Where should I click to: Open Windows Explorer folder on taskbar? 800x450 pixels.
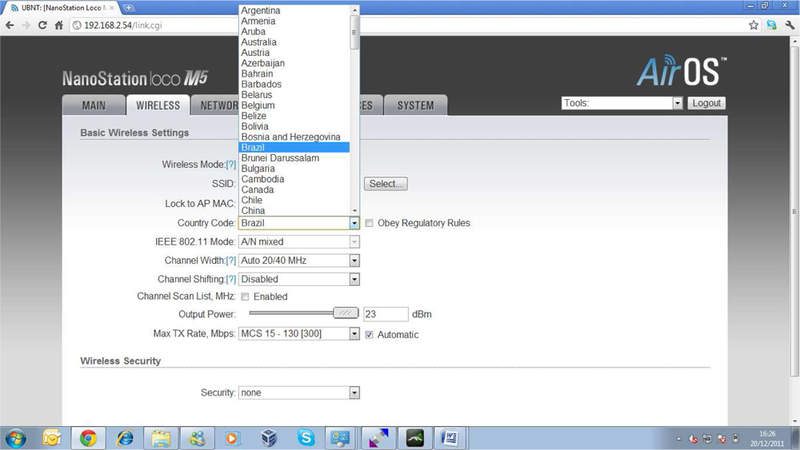point(161,438)
